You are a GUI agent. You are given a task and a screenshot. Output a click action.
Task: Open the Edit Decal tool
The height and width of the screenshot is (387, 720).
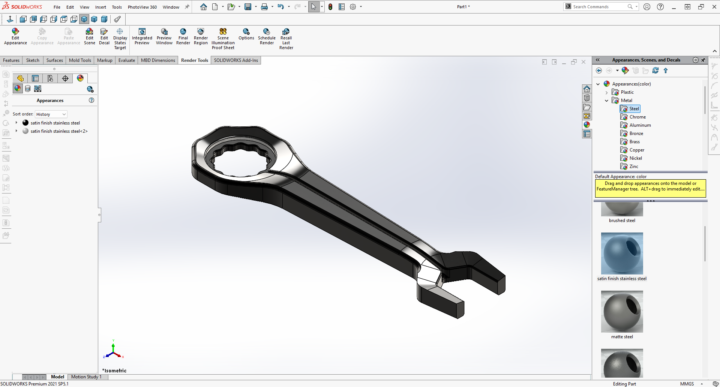click(104, 36)
